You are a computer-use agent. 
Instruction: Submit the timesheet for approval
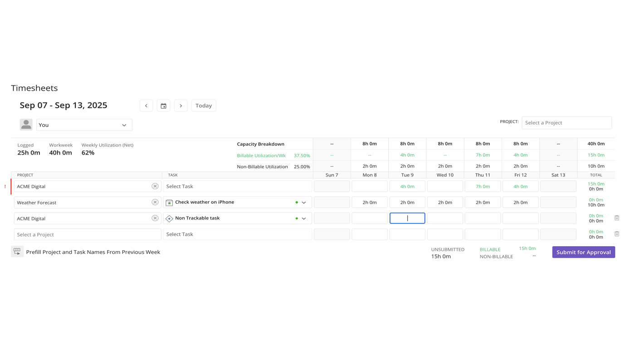[x=583, y=252]
